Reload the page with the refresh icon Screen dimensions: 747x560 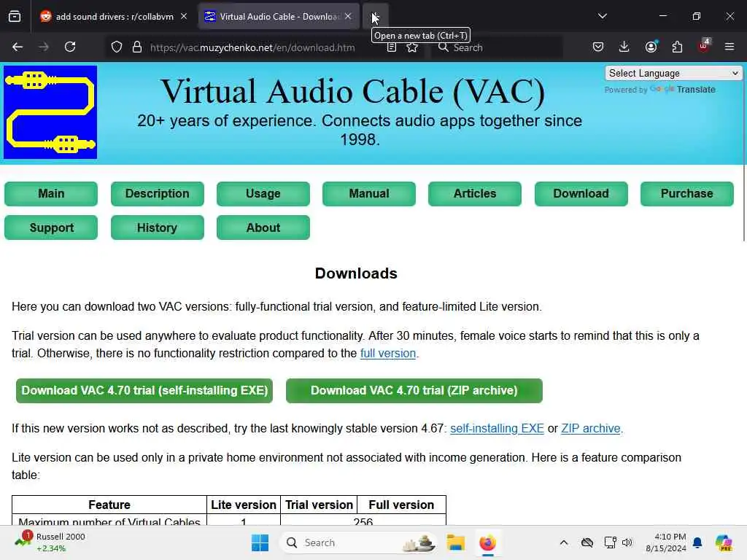(70, 47)
